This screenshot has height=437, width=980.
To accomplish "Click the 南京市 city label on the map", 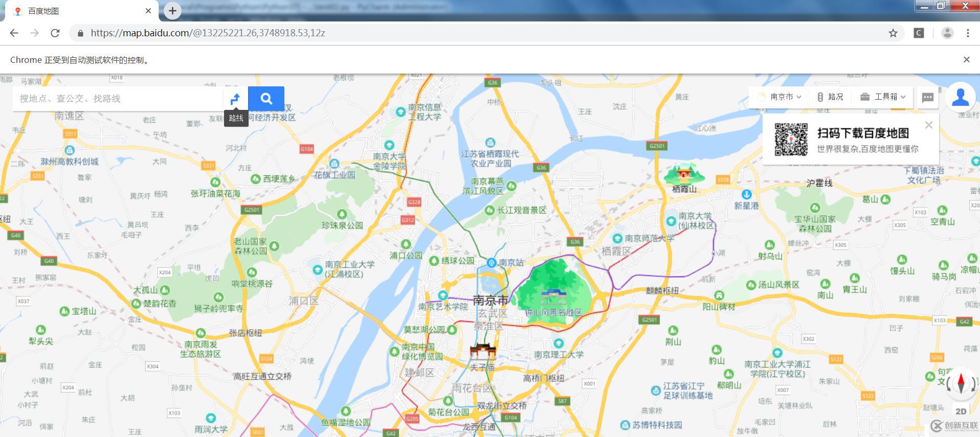I will [x=491, y=300].
